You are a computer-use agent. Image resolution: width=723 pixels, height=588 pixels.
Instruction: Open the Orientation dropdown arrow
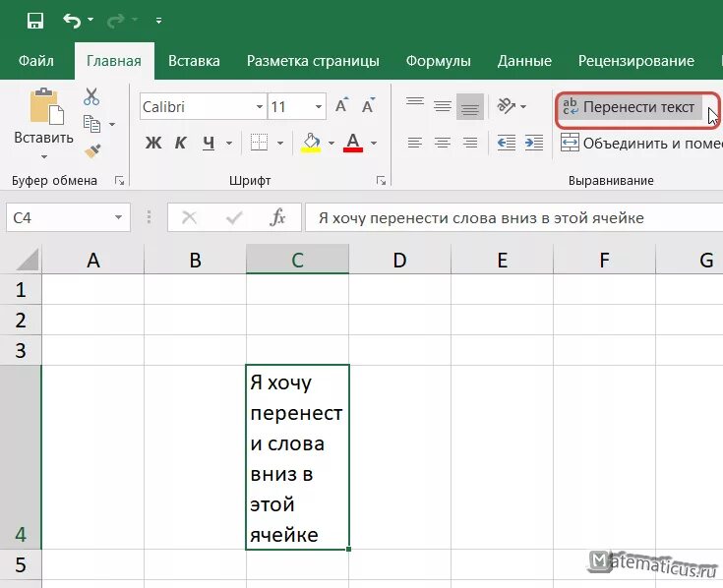coord(523,107)
